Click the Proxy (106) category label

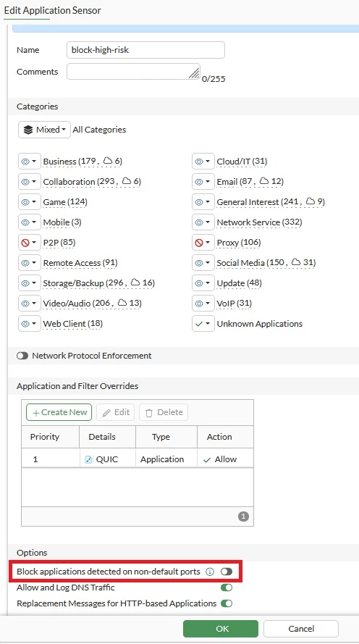239,243
